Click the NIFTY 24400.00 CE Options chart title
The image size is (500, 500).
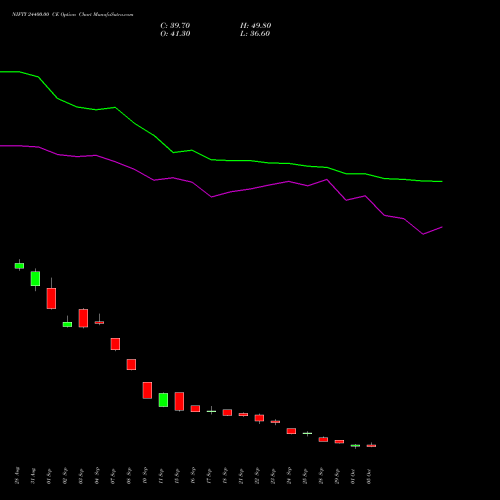point(73,15)
